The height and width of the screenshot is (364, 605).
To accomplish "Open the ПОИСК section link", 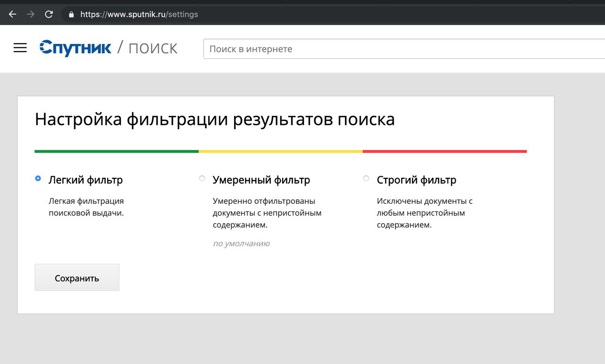I will [x=153, y=48].
